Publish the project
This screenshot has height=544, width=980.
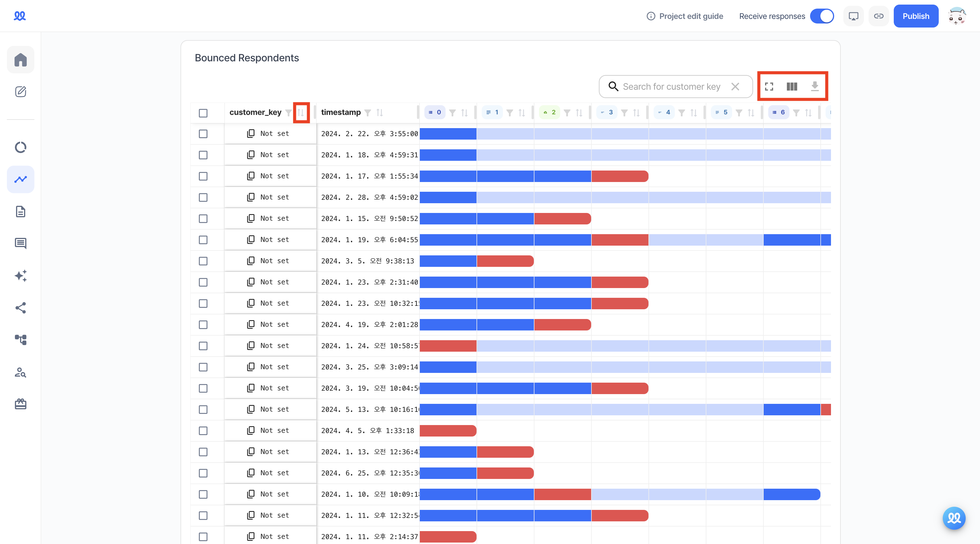tap(916, 16)
